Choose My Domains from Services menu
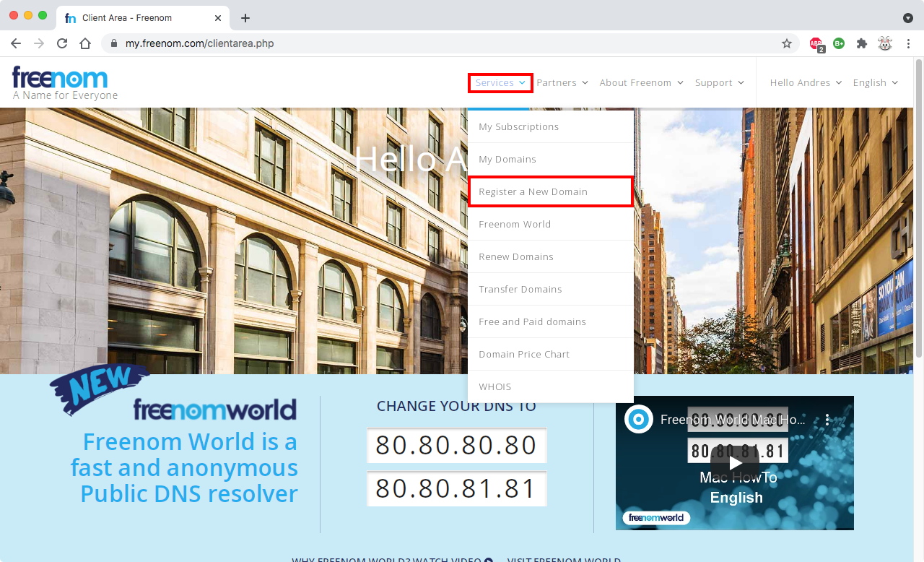 pyautogui.click(x=507, y=160)
